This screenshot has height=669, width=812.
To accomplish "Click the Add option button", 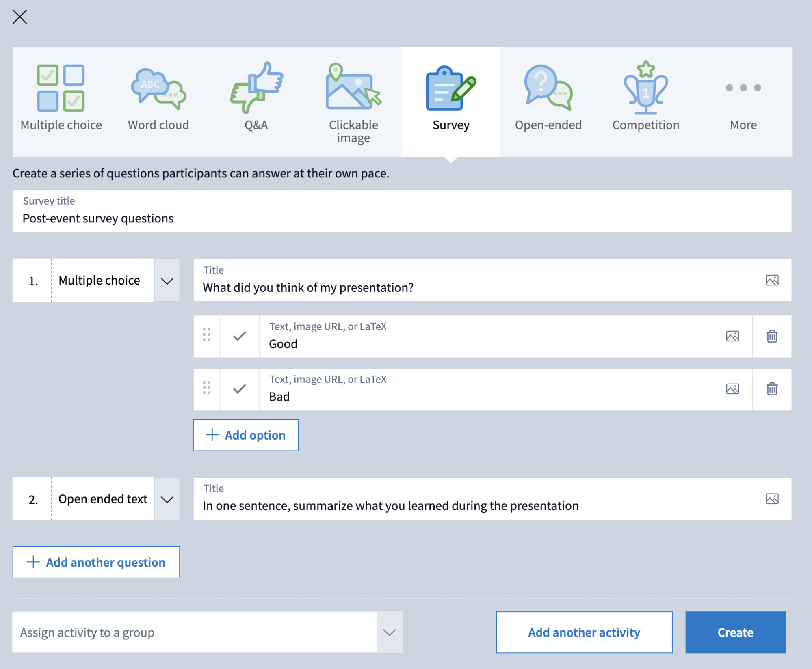I will click(x=246, y=435).
